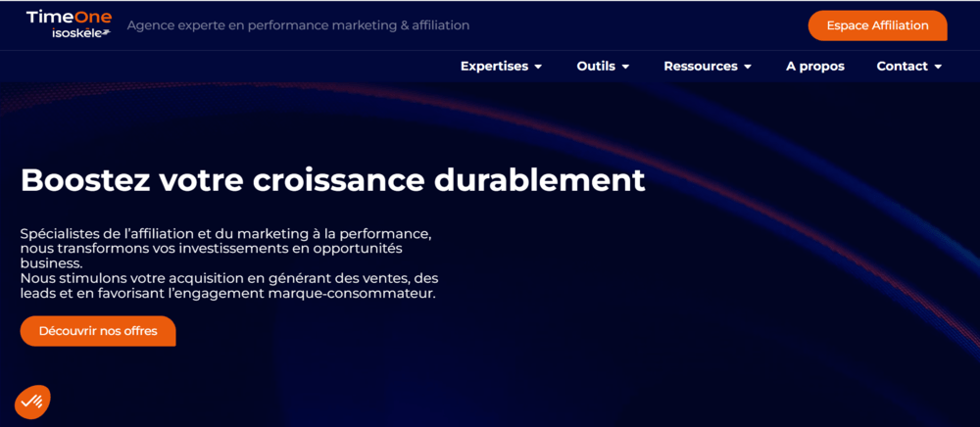Click the empty dark hero background area
Screen dimensions: 980x427
tap(735, 294)
